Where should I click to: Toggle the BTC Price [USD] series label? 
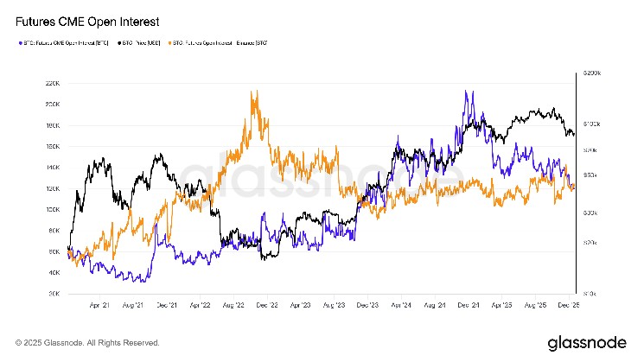click(142, 41)
